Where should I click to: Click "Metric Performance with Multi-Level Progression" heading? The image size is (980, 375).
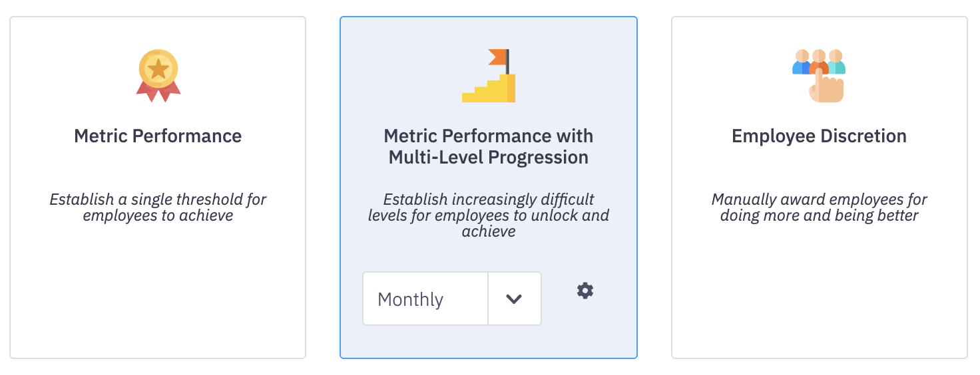pyautogui.click(x=489, y=147)
